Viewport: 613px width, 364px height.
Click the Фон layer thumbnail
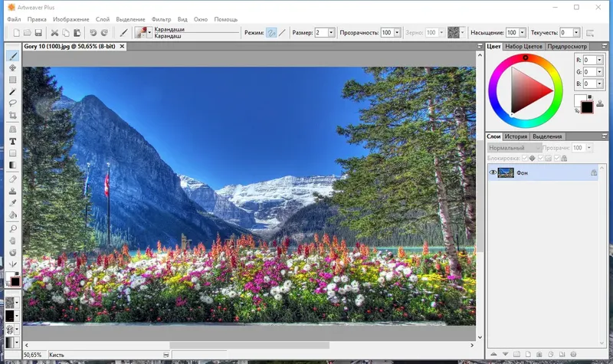point(506,172)
